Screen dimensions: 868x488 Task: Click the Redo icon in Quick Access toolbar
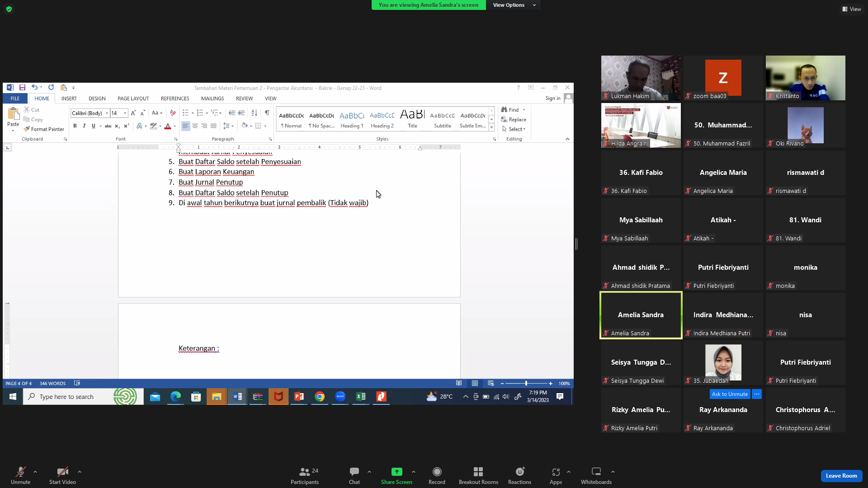click(51, 88)
